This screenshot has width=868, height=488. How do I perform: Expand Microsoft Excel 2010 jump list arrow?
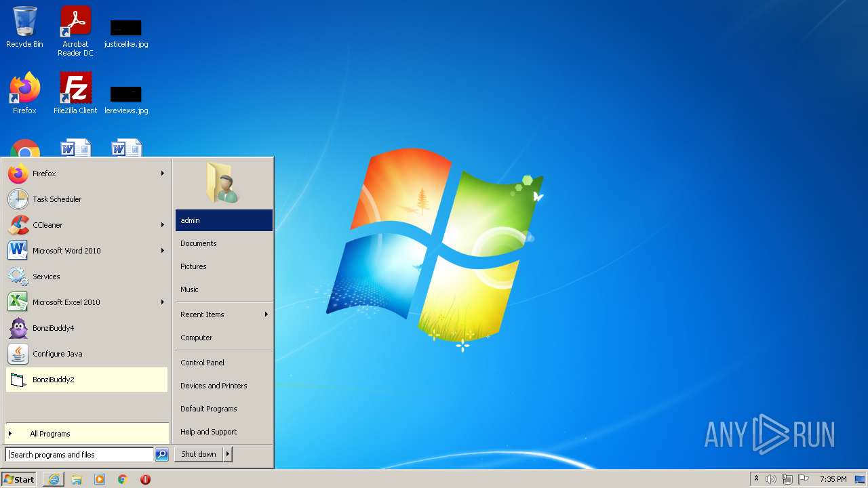pos(163,302)
